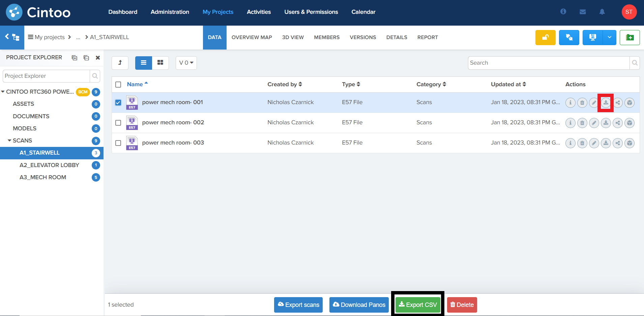644x316 pixels.
Task: Switch to the 3D VIEW tab
Action: click(293, 37)
